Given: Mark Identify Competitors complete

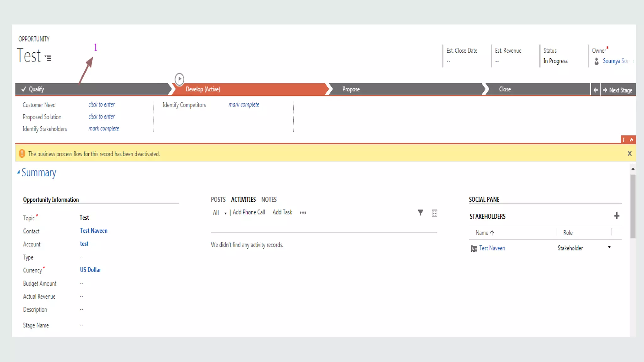Looking at the screenshot, I should point(244,105).
